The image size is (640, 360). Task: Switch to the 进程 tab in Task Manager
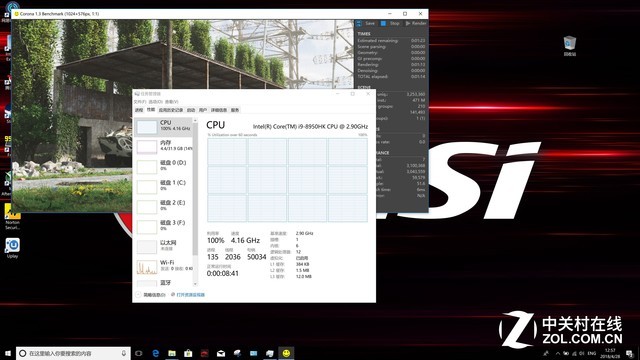click(139, 110)
